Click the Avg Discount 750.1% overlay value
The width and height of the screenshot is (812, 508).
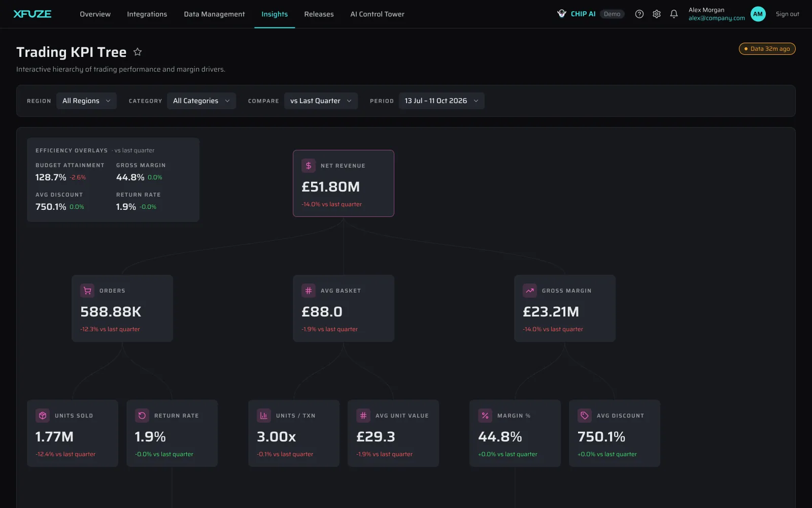point(51,207)
